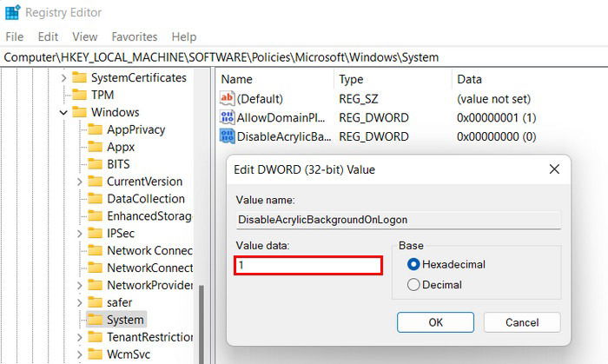Select the System tree label
This screenshot has width=608, height=364.
tap(125, 320)
